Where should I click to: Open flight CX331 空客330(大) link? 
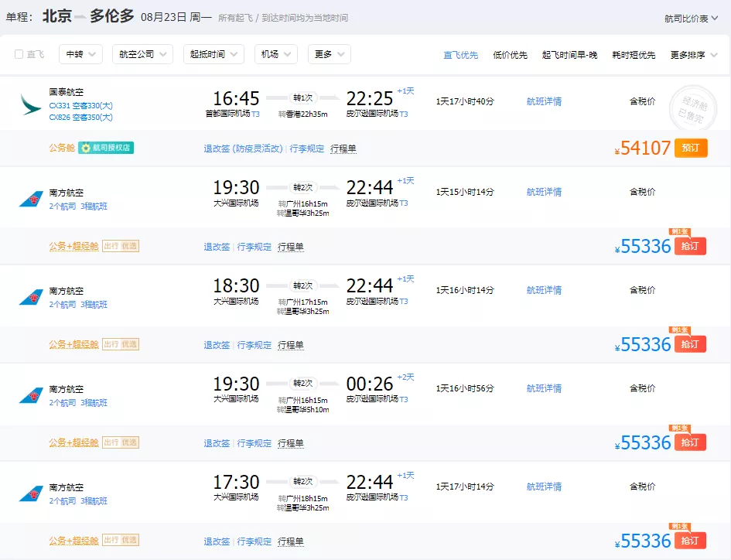coord(81,106)
